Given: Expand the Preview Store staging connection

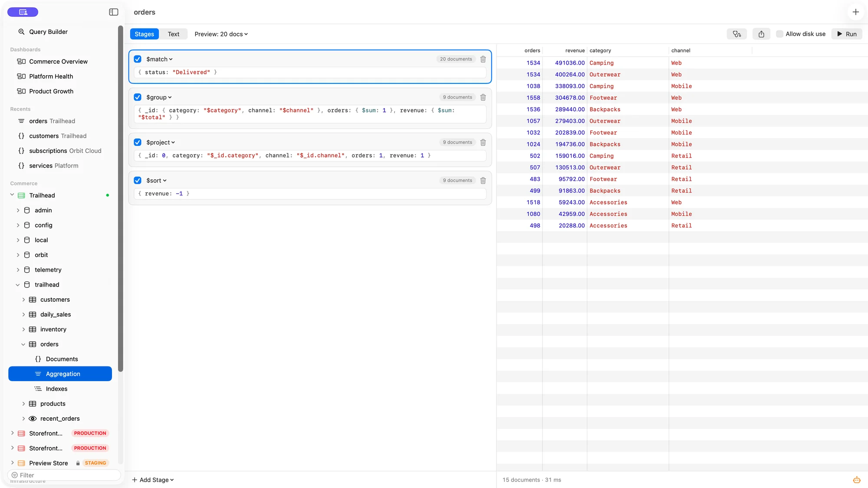Looking at the screenshot, I should (x=12, y=463).
